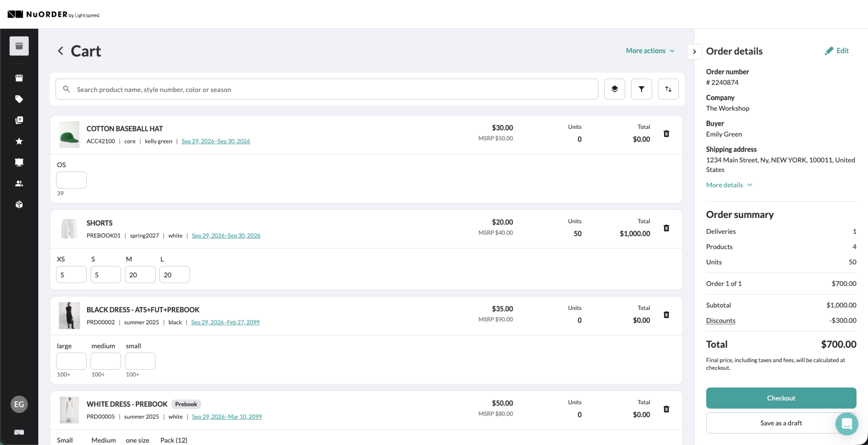Open the highlighted storefront icon in the sidebar

point(19,46)
